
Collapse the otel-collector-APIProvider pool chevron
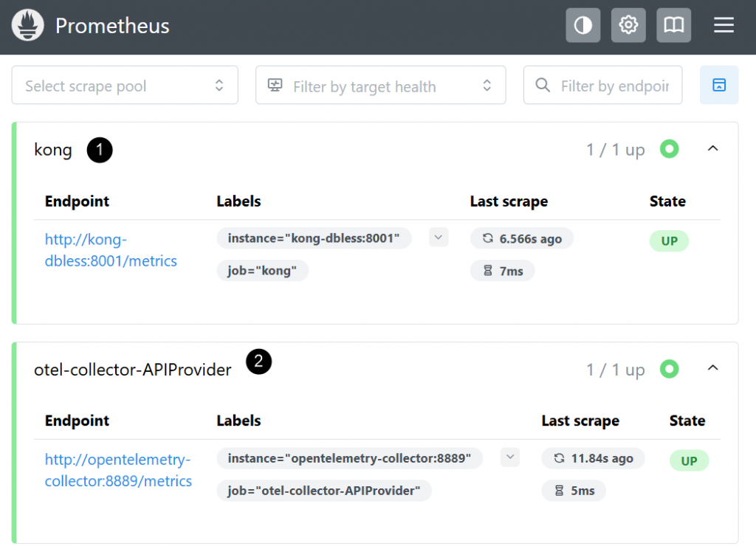(712, 367)
